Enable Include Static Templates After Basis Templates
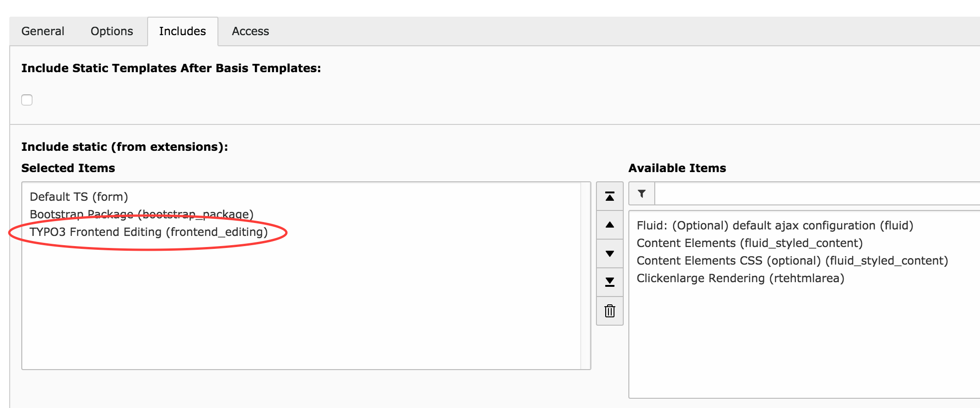Viewport: 980px width, 408px height. [x=27, y=100]
